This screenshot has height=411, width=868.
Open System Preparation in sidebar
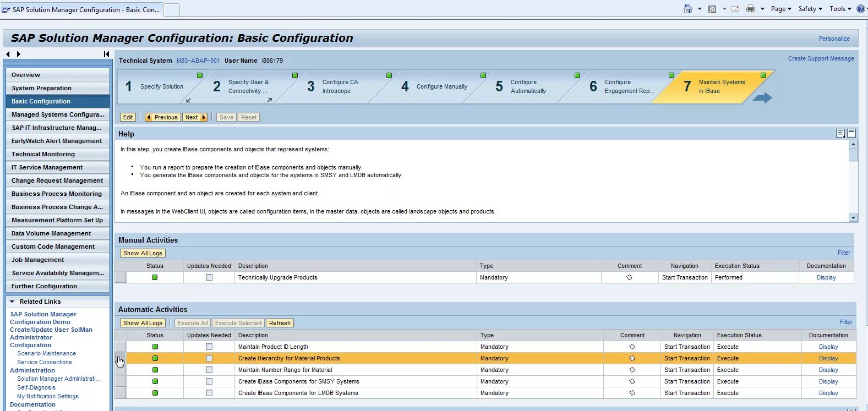tap(58, 88)
